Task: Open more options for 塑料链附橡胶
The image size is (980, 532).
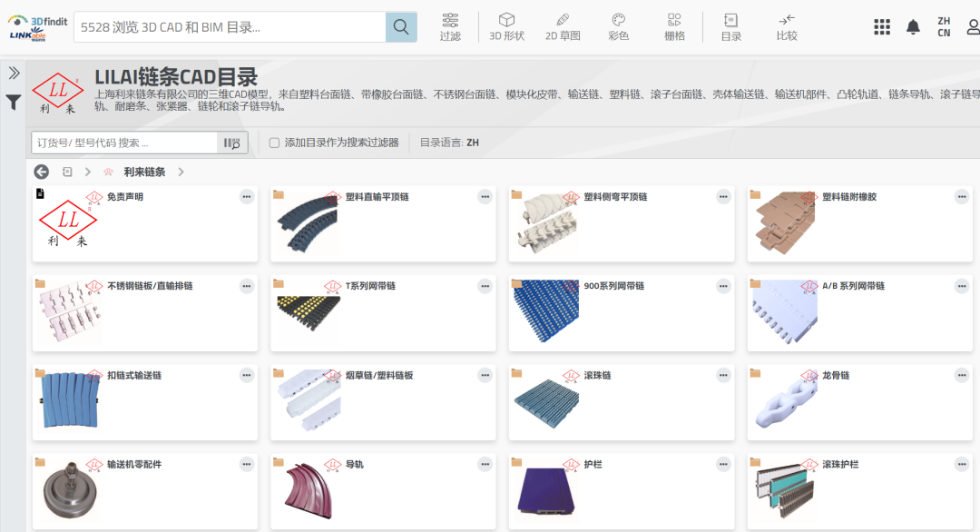Action: [962, 197]
